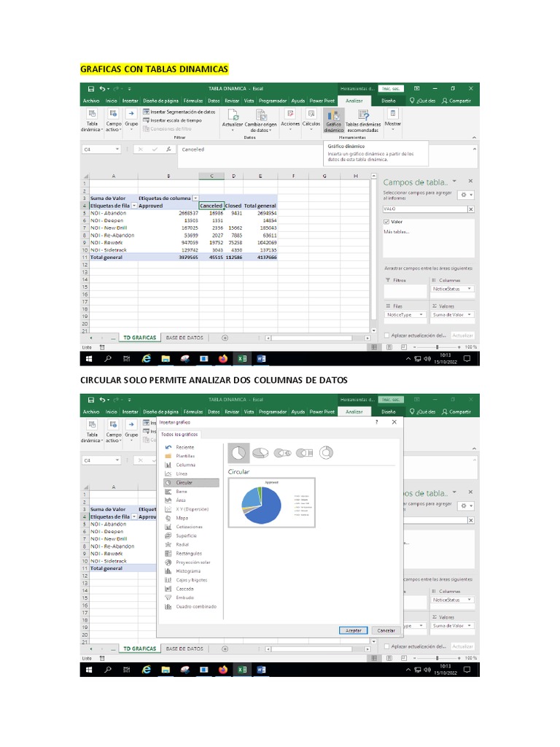560x747 pixels.
Task: Open Diseño tab in the top screenshot
Action: (388, 101)
